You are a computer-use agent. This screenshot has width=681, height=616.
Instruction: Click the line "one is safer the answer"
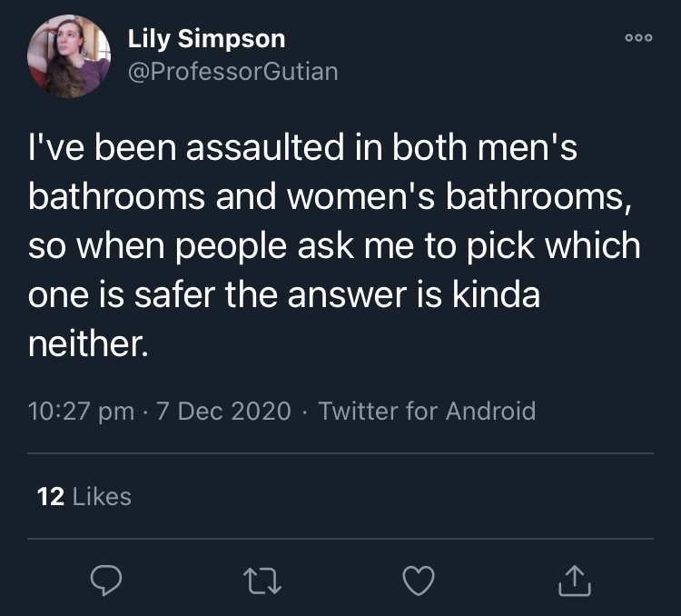point(284,294)
